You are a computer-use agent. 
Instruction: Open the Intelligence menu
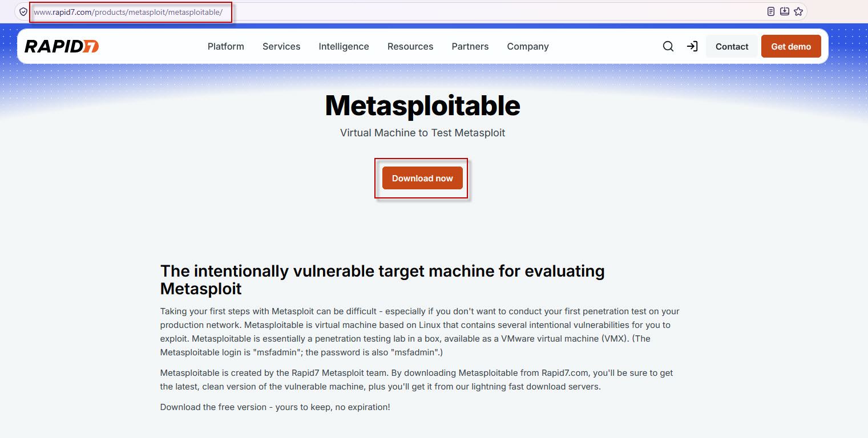tap(344, 47)
